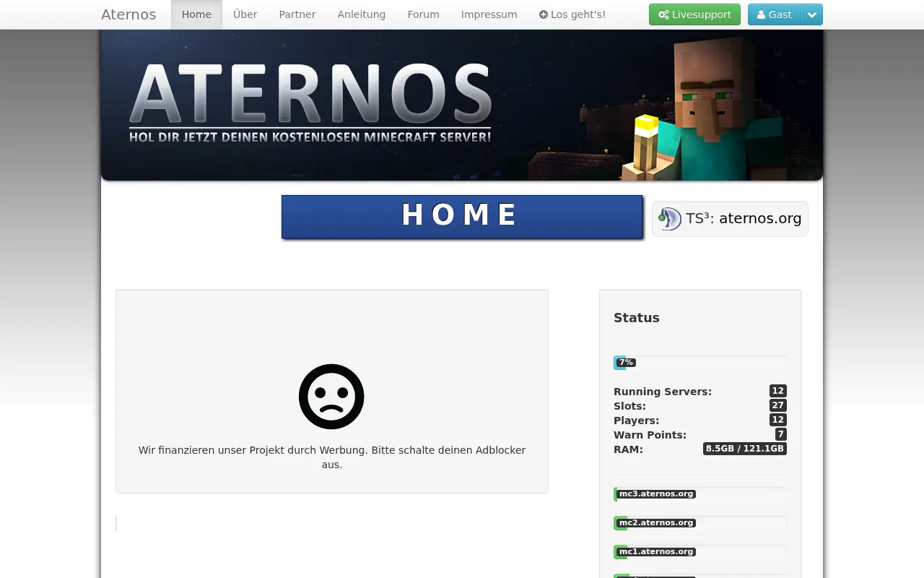
Task: Click the Aternos header banner image
Action: pyautogui.click(x=462, y=105)
